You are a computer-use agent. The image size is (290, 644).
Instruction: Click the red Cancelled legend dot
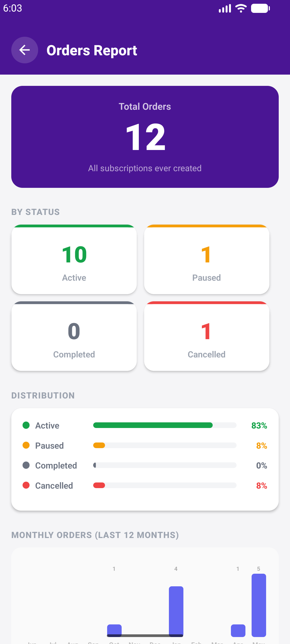(26, 485)
